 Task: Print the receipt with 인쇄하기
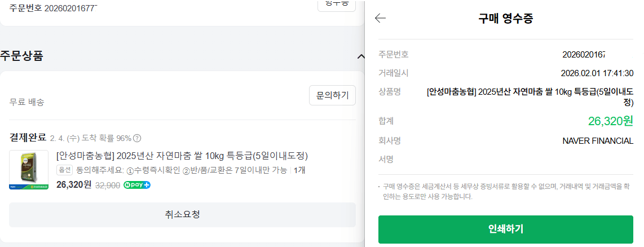point(506,229)
